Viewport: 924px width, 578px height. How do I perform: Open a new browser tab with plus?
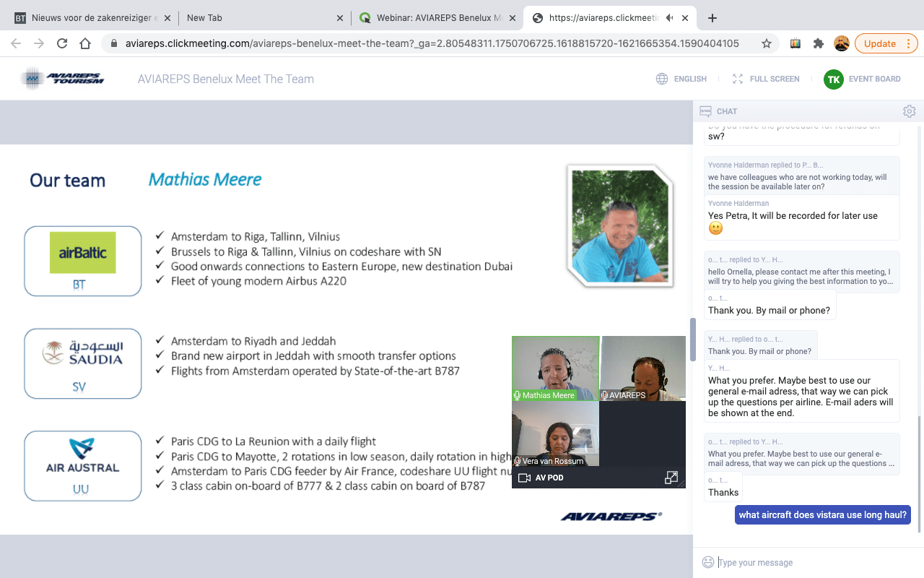click(712, 18)
